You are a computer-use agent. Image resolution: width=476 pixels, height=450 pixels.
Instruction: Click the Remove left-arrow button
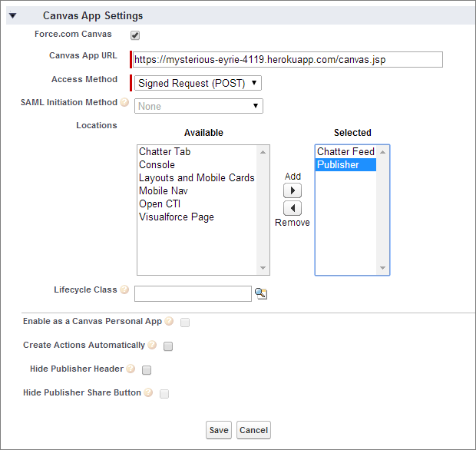(x=293, y=208)
